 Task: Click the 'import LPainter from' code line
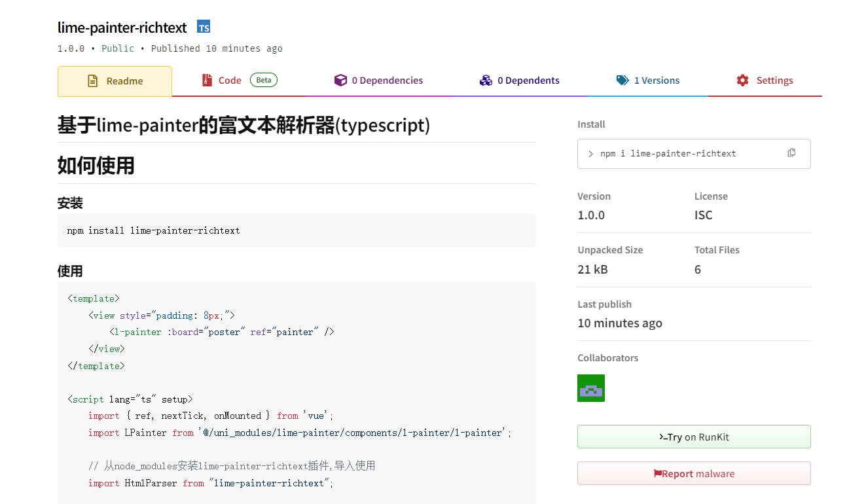300,433
